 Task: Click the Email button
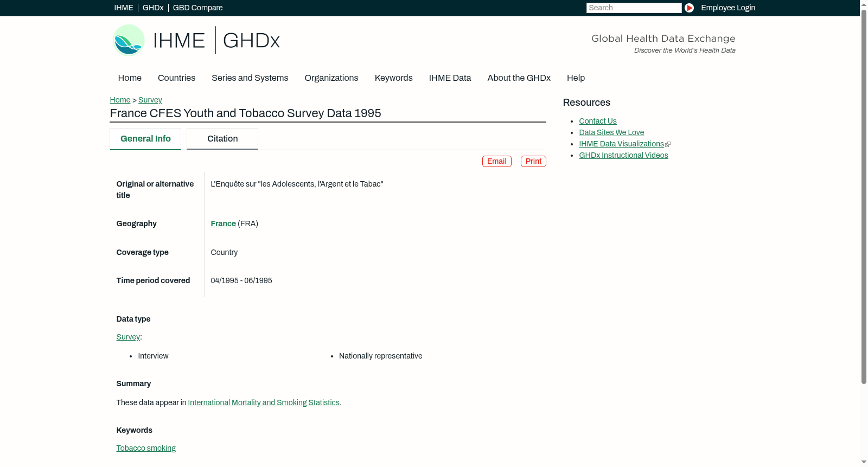click(x=497, y=162)
